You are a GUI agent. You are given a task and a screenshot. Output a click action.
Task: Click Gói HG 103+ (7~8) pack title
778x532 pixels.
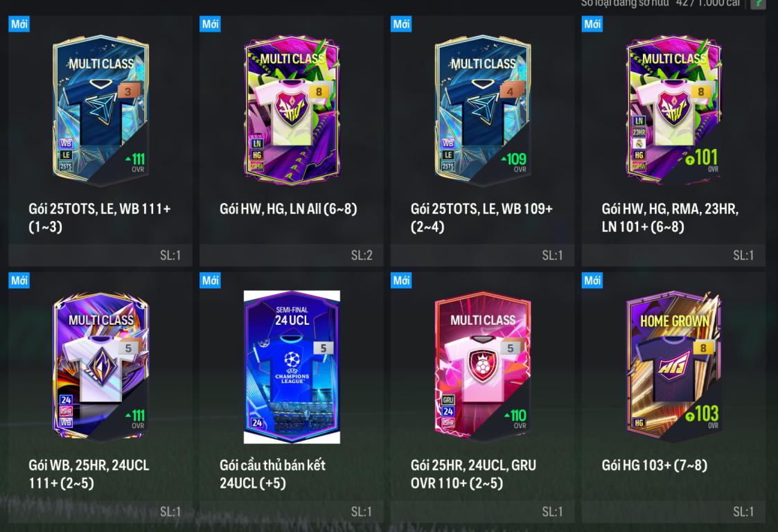(x=655, y=465)
